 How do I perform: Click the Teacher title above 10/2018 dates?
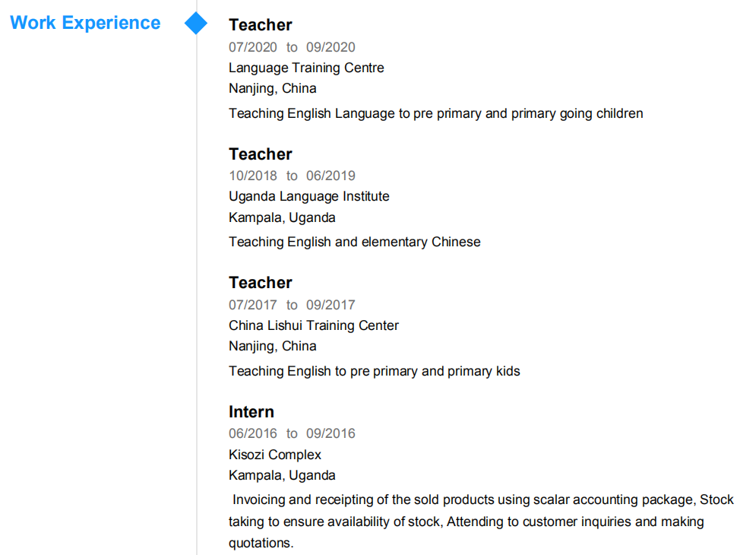(260, 154)
